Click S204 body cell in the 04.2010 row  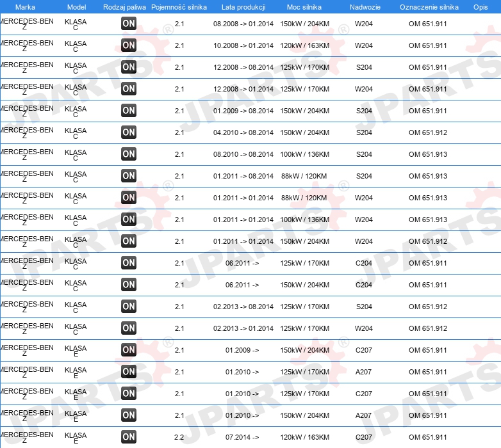tap(364, 132)
